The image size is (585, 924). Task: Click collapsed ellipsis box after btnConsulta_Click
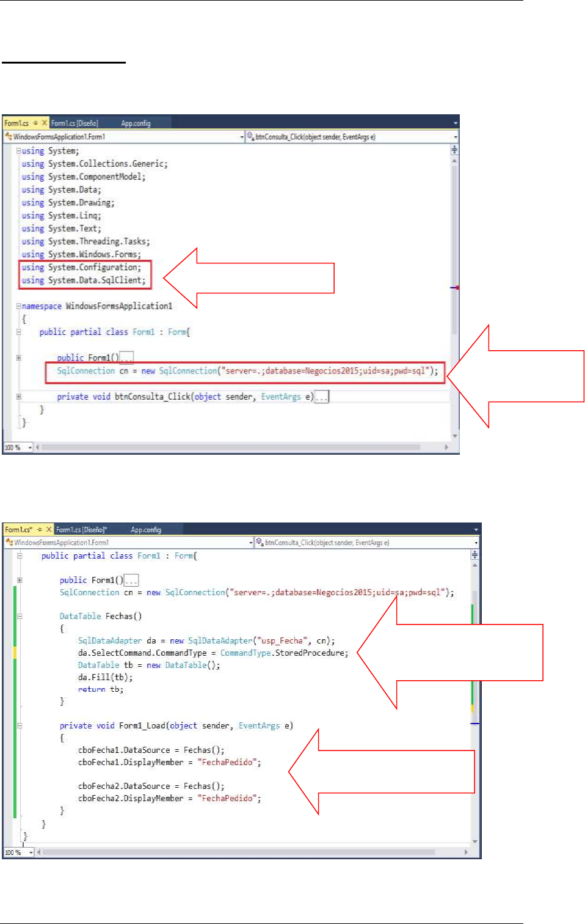click(x=322, y=397)
